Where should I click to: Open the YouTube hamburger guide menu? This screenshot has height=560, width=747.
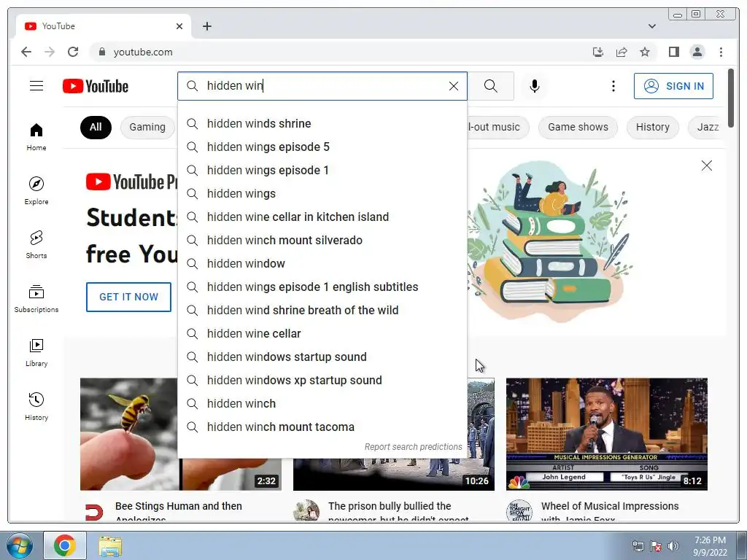pyautogui.click(x=36, y=86)
